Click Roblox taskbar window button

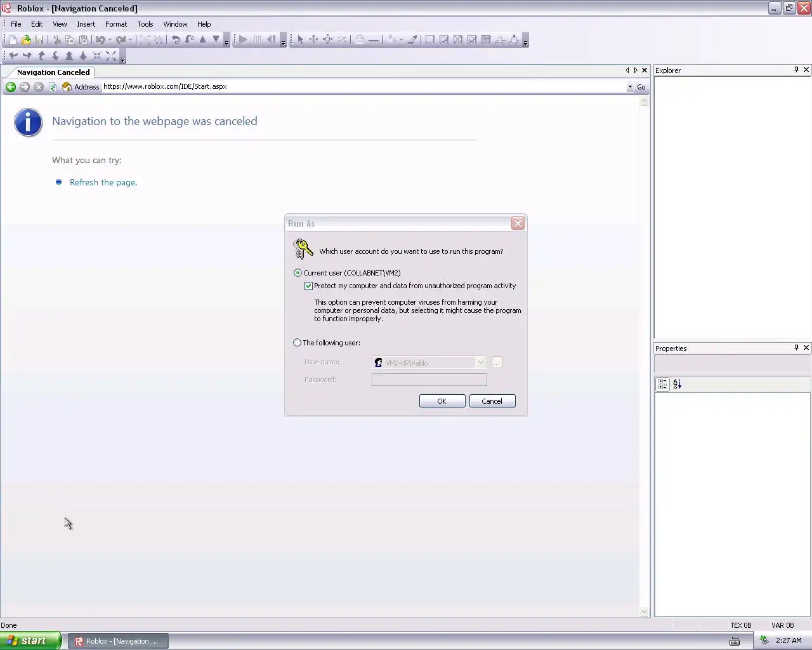click(x=118, y=641)
